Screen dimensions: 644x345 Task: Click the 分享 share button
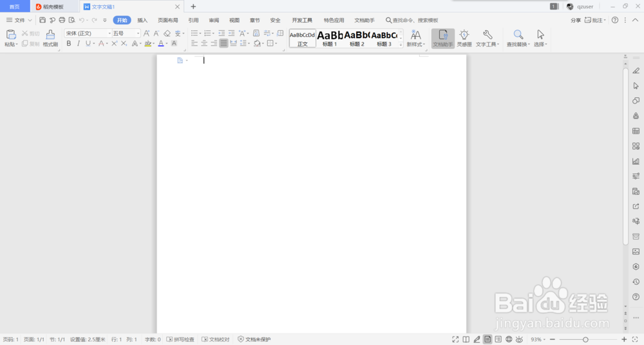click(x=576, y=20)
